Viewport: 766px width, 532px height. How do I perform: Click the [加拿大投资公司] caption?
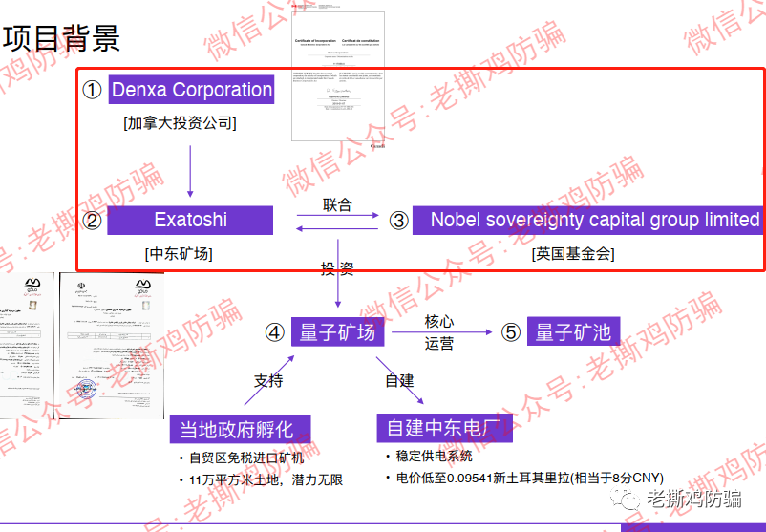180,123
